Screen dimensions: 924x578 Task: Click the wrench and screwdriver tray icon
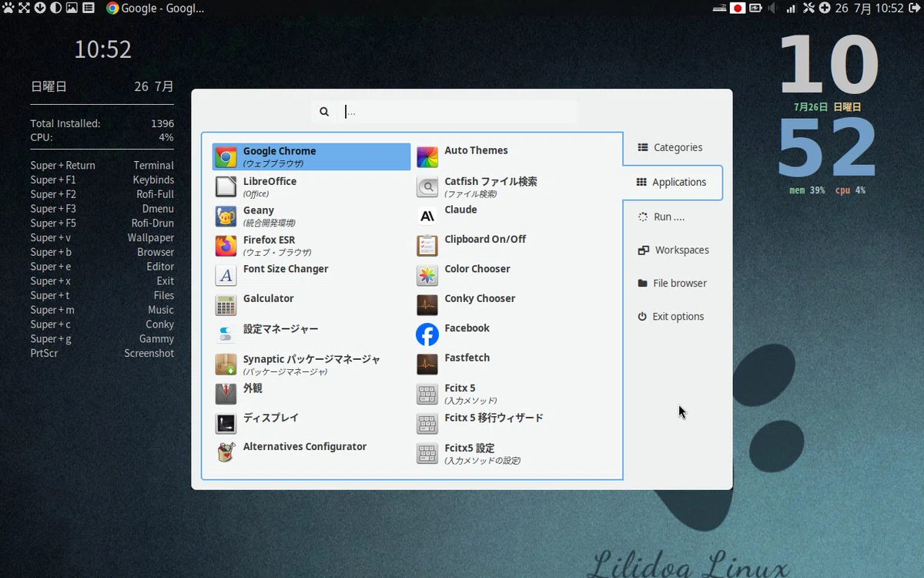pos(808,8)
